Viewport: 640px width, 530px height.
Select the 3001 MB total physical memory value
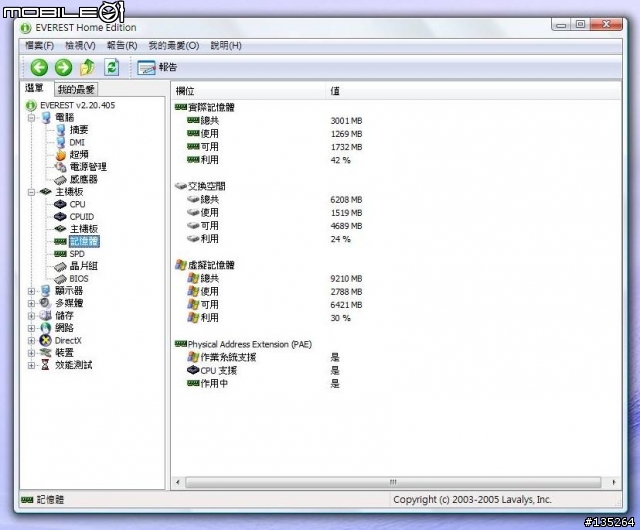click(346, 121)
